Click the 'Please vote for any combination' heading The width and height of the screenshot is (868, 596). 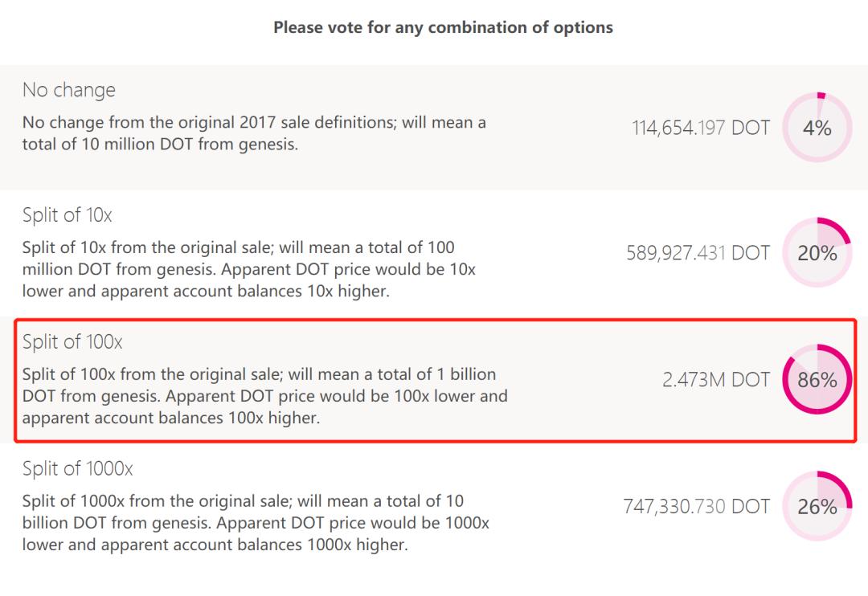(x=443, y=27)
